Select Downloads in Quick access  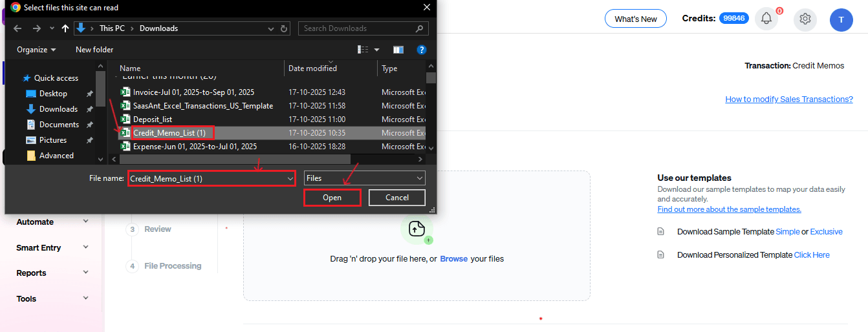(x=58, y=109)
